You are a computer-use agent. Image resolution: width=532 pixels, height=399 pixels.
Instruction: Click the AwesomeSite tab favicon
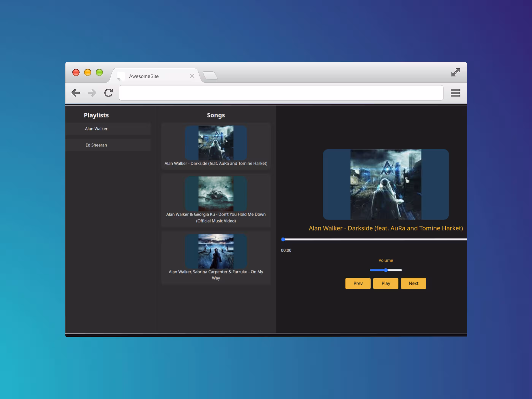pyautogui.click(x=121, y=76)
